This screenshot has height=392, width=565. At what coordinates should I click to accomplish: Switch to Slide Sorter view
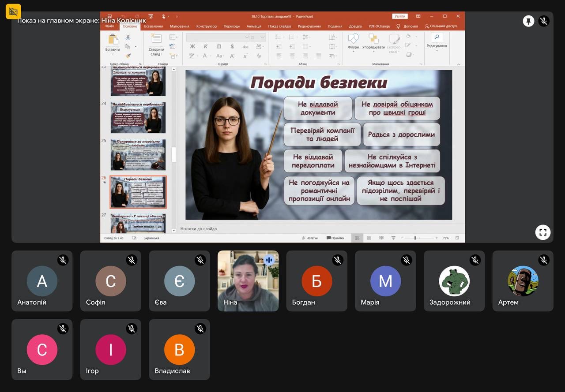point(369,238)
